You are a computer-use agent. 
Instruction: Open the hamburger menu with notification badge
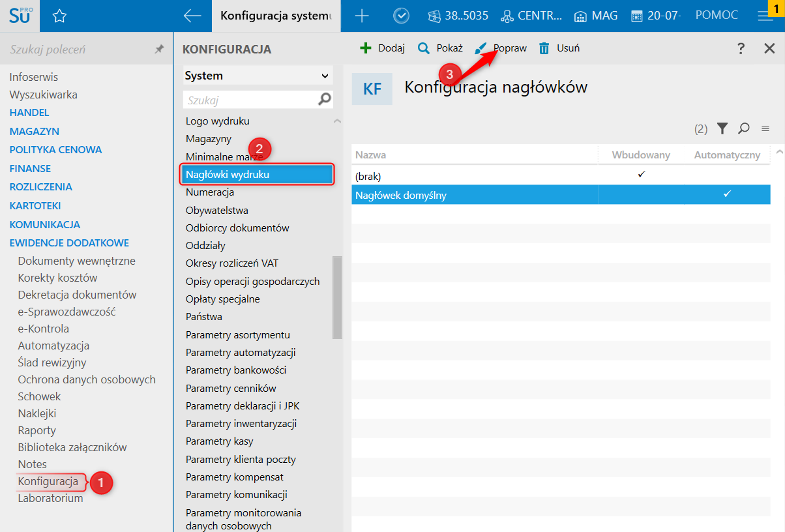coord(765,16)
